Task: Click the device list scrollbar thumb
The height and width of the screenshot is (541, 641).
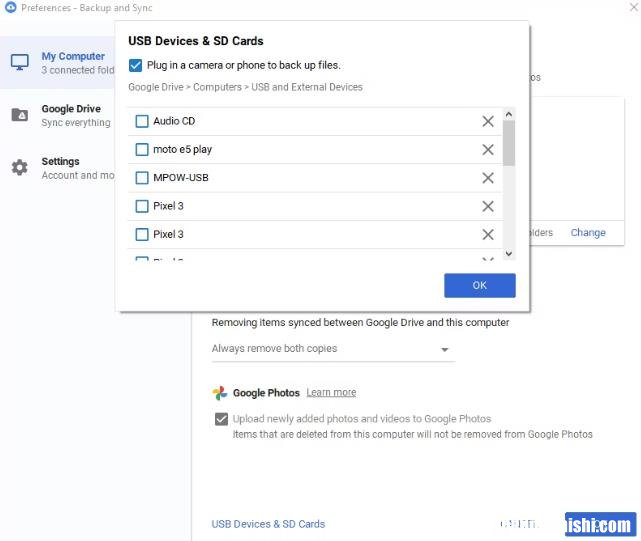Action: (509, 143)
